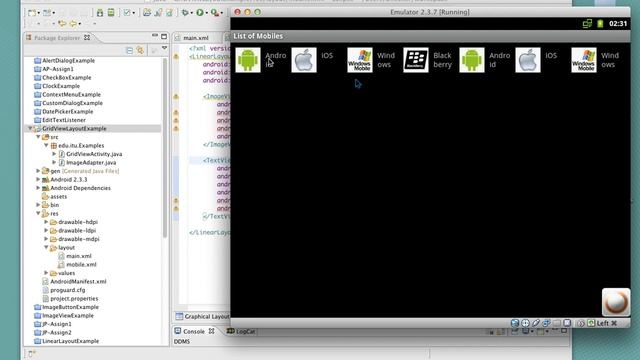This screenshot has height=360, width=640.
Task: Click the hard disk icon in emulator bottom bar
Action: click(515, 323)
